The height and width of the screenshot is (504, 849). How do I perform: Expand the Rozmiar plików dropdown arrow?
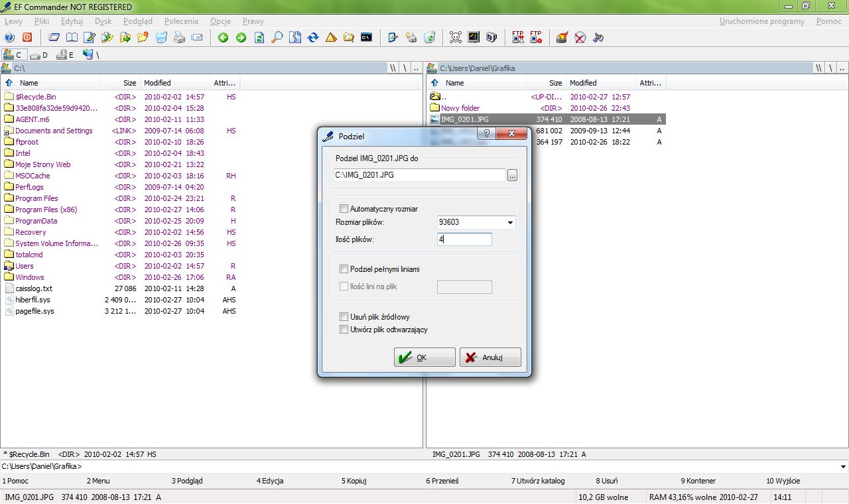(510, 223)
